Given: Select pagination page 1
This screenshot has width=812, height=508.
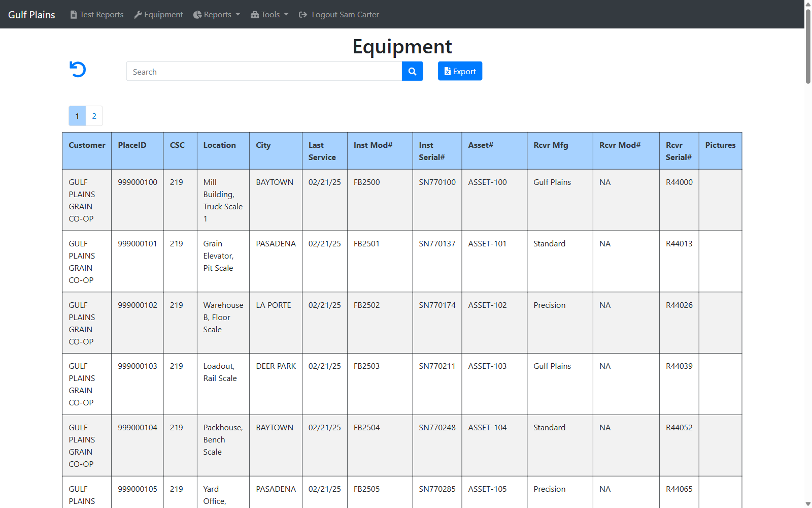Looking at the screenshot, I should coord(77,116).
